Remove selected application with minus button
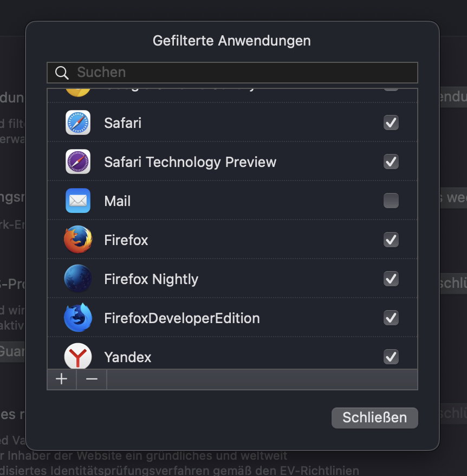This screenshot has height=476, width=467. click(92, 379)
